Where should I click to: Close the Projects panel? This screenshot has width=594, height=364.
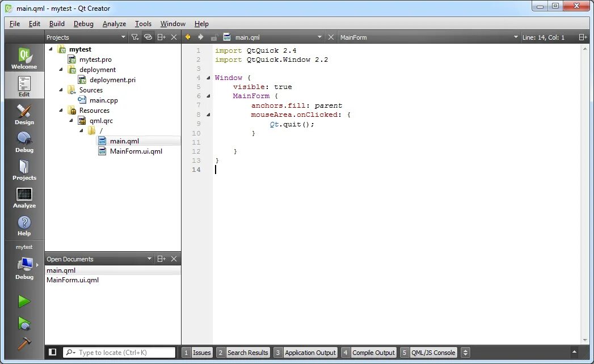point(174,37)
